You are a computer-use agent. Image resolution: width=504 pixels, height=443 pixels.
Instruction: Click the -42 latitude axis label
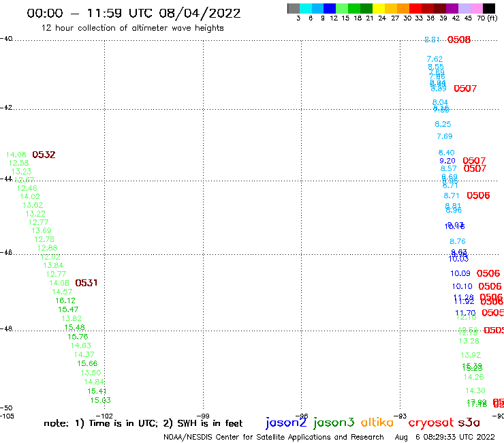point(6,107)
